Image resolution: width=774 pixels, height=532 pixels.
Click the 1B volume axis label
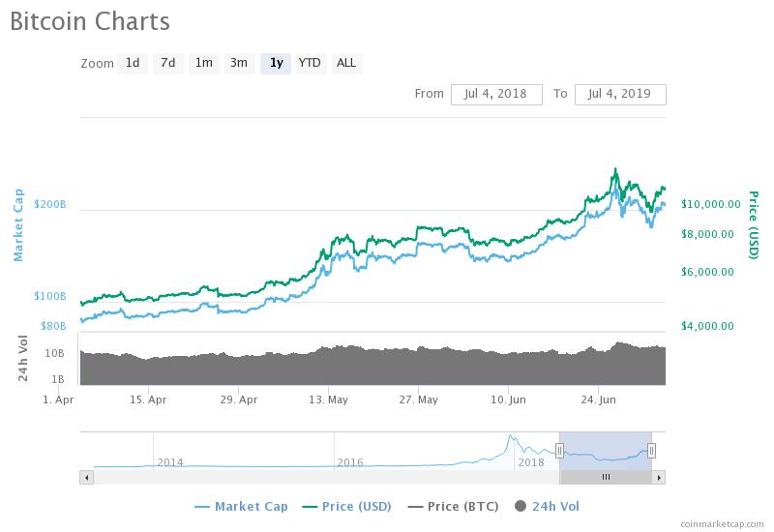coord(58,379)
